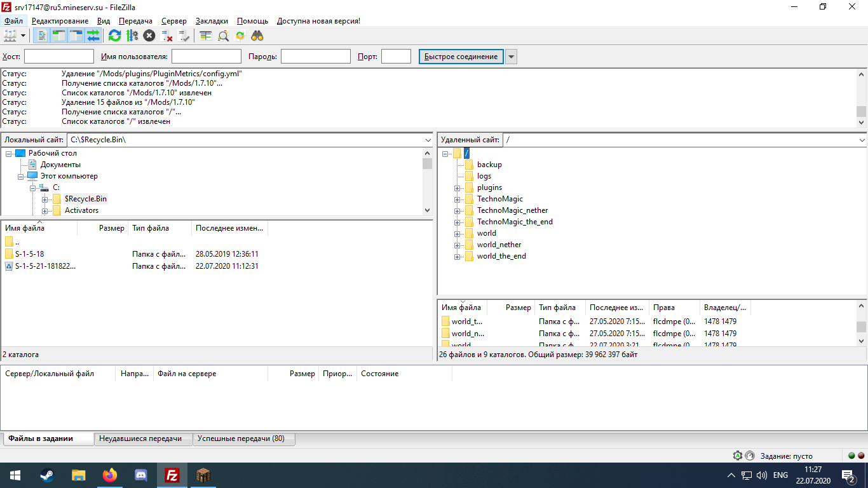The width and height of the screenshot is (868, 488).
Task: Disconnect from the current server
Action: [167, 36]
